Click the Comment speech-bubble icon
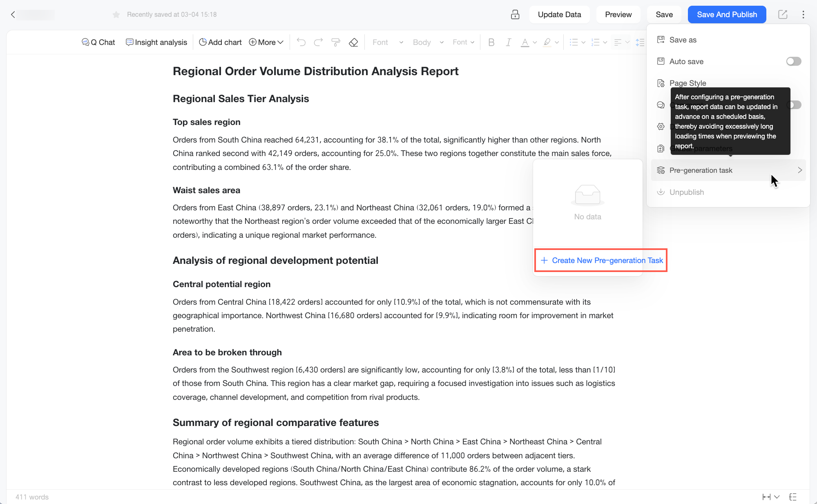 click(x=661, y=105)
